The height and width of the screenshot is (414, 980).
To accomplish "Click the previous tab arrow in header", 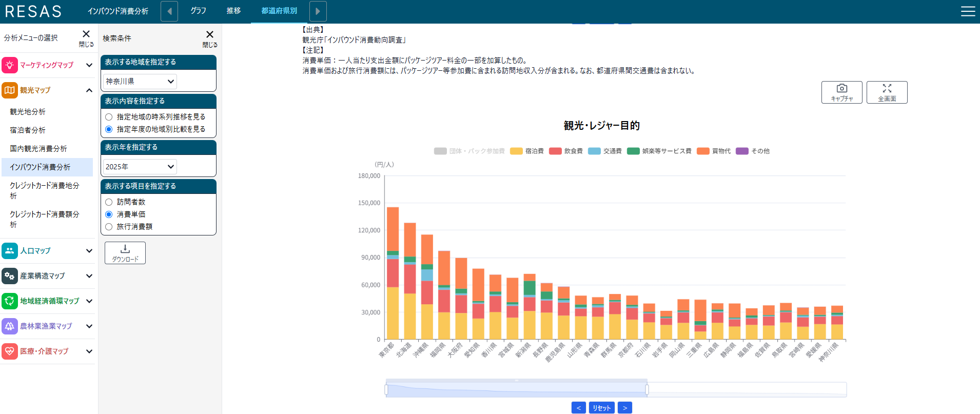I will [x=169, y=11].
